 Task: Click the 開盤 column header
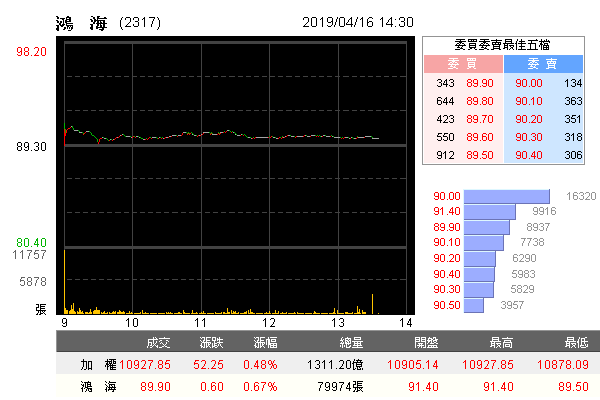click(x=426, y=342)
